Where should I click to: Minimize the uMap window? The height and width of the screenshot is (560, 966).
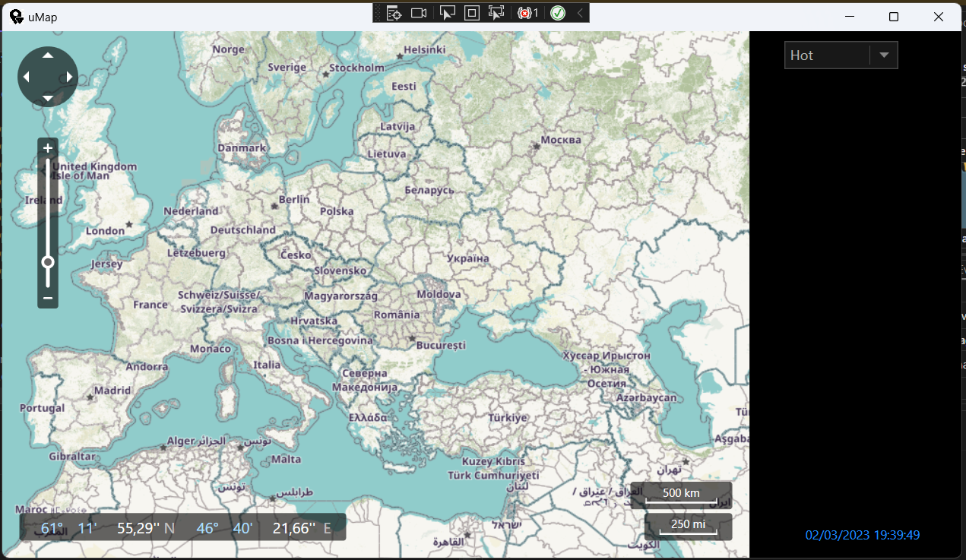coord(850,17)
